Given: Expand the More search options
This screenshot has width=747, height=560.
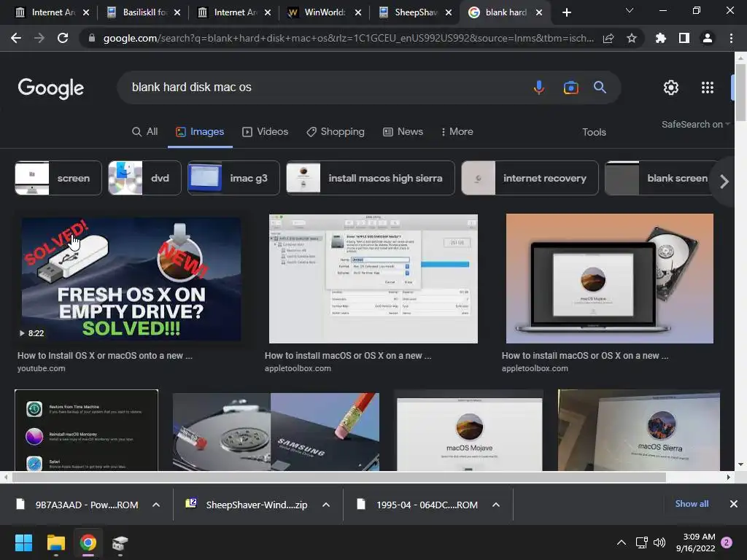Looking at the screenshot, I should [x=457, y=132].
